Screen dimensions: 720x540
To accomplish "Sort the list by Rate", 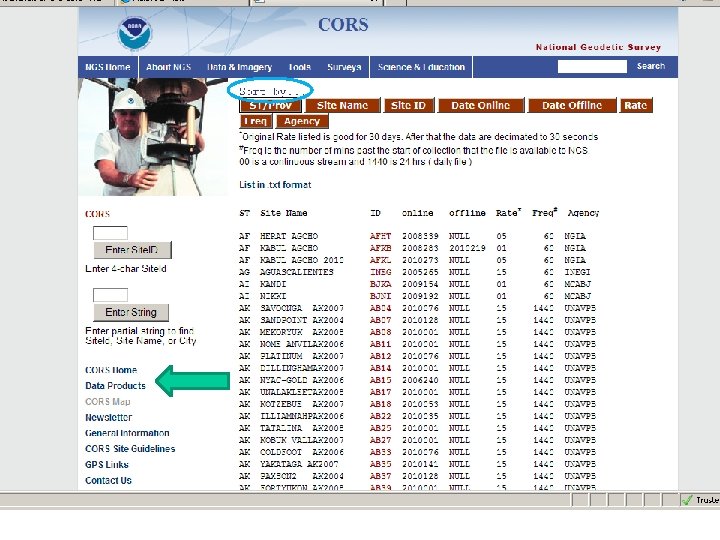I will point(636,105).
